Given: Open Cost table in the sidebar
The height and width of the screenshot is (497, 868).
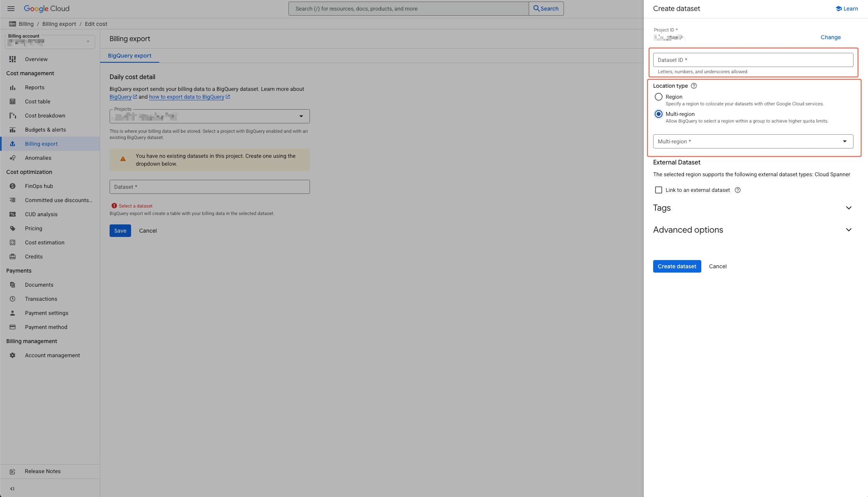Looking at the screenshot, I should [50, 101].
